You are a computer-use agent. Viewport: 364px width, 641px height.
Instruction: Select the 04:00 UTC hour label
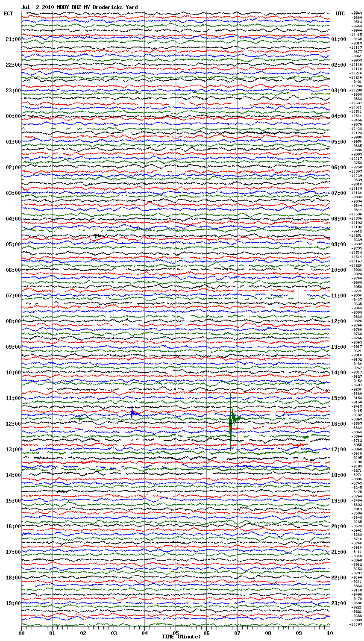pos(339,116)
